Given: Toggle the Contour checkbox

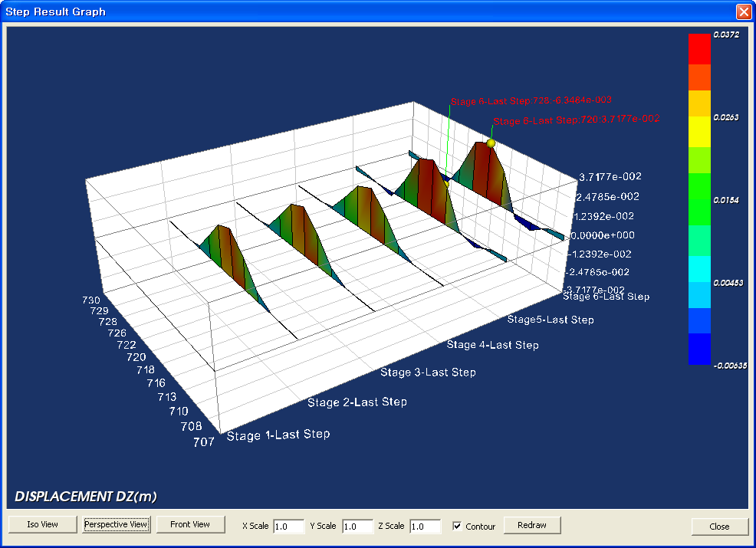Looking at the screenshot, I should [458, 527].
